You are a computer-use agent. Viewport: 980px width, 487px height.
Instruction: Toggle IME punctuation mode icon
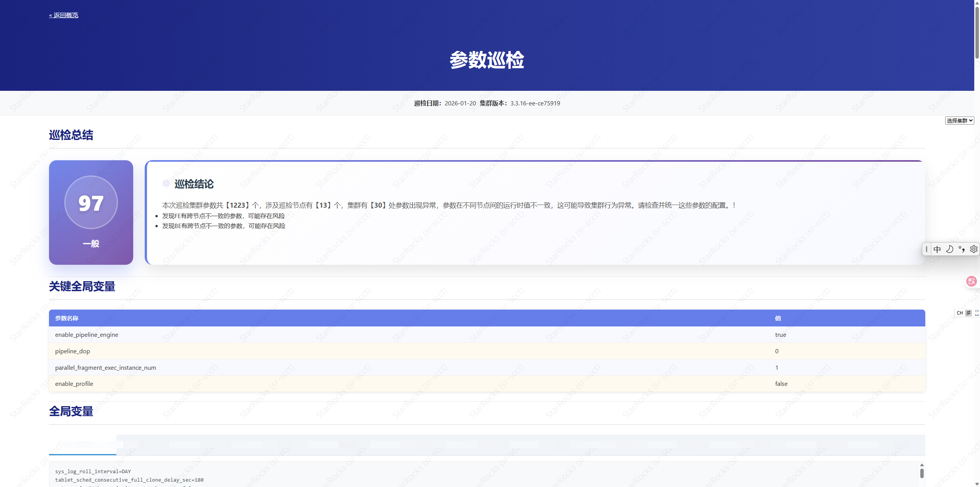pyautogui.click(x=962, y=249)
